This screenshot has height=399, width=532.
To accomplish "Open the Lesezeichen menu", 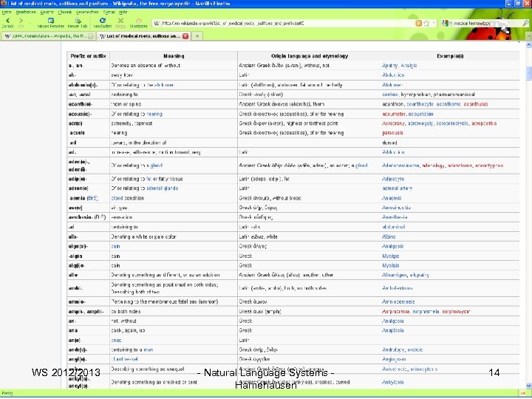I will pyautogui.click(x=87, y=12).
